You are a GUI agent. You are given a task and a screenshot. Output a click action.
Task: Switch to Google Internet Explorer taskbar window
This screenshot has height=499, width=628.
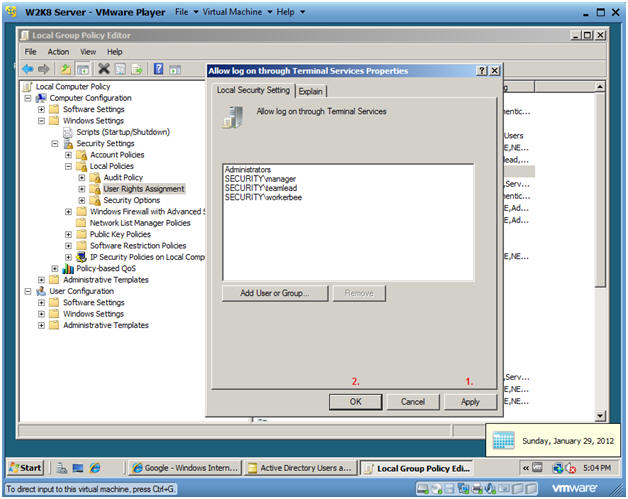tap(186, 468)
